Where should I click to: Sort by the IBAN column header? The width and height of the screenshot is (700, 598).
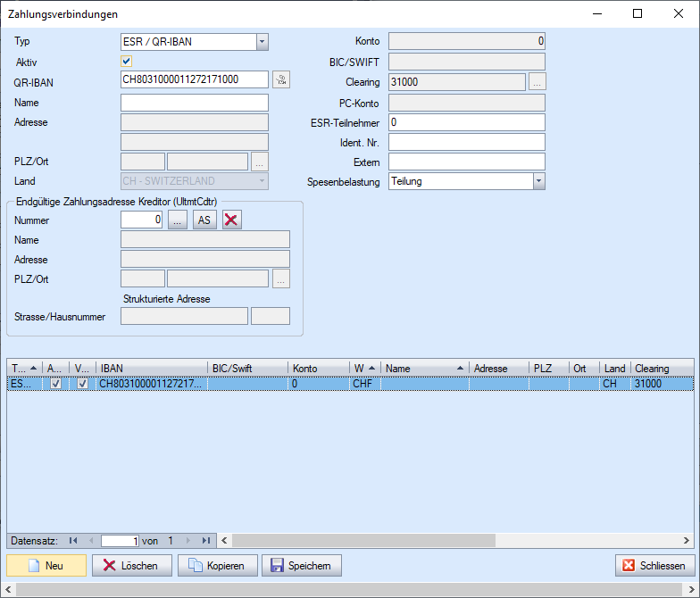152,369
